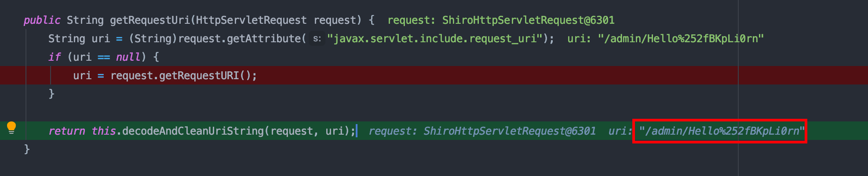Screen dimensions: 868x176
Task: Click the HttpServletRequest parameter type
Action: (251, 20)
